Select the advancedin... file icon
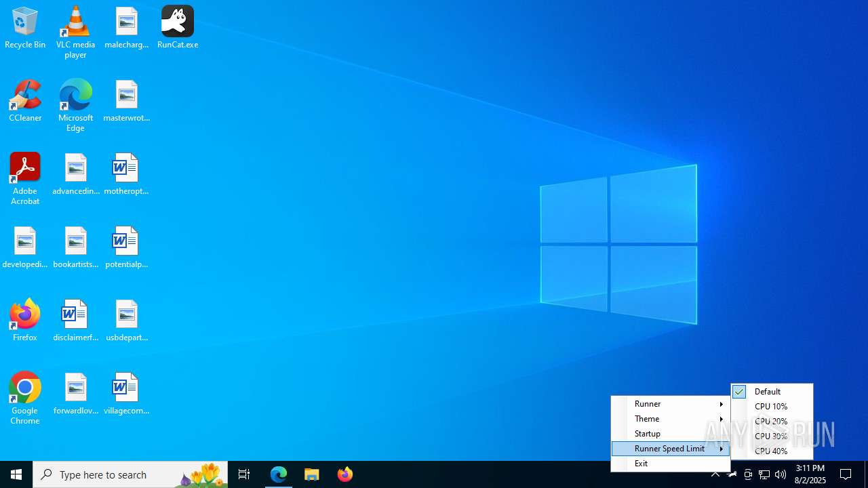Screen dimensions: 868x488 click(x=75, y=174)
